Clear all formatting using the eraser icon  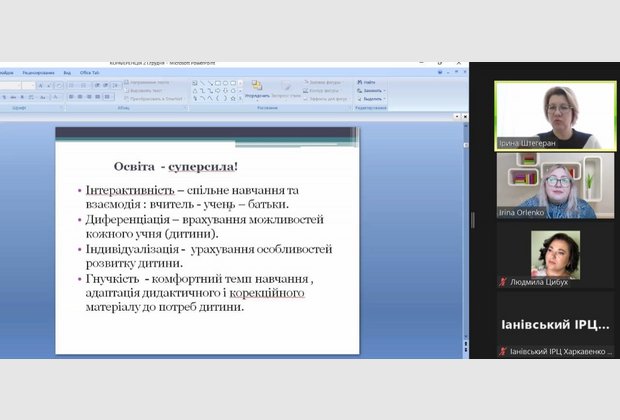59,85
